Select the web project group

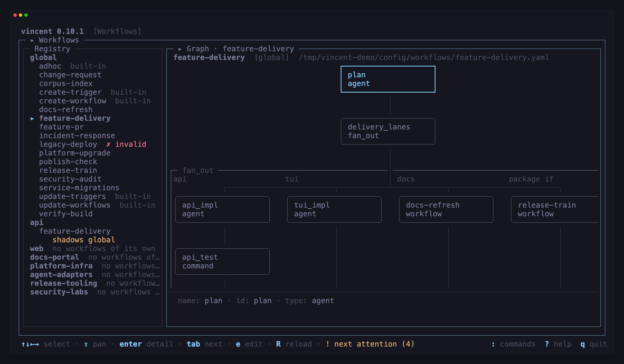37,249
